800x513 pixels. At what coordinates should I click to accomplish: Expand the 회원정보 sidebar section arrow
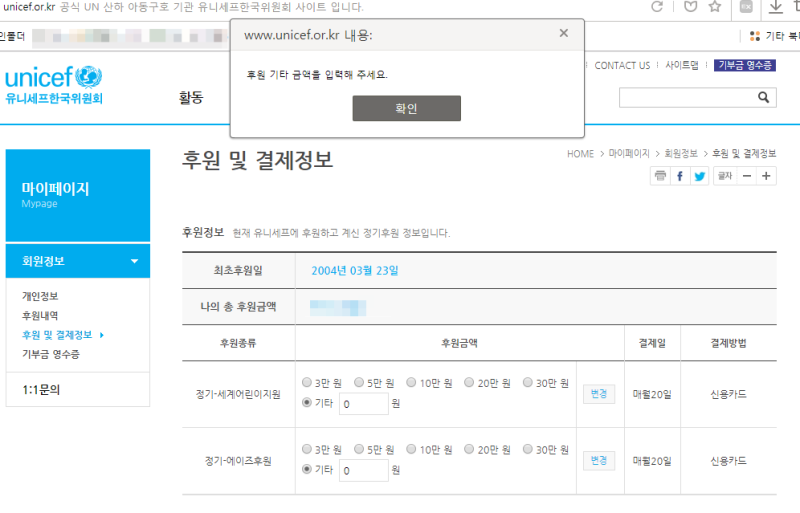pos(134,261)
